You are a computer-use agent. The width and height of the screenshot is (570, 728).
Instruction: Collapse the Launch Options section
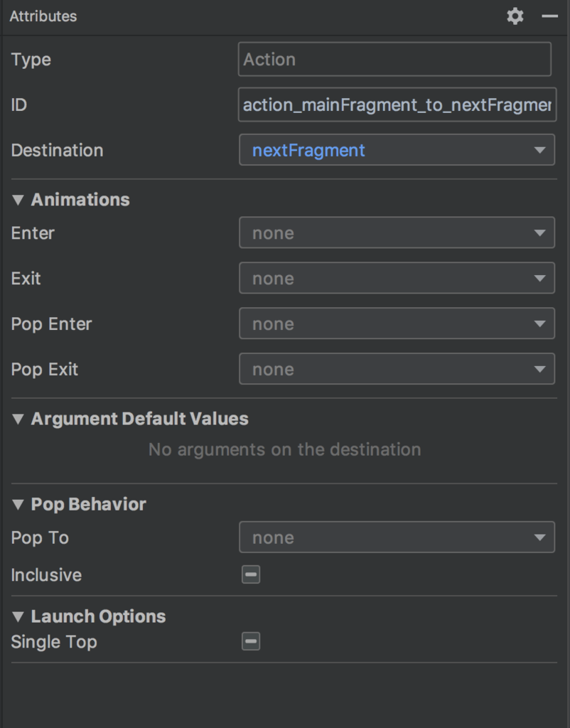[18, 616]
